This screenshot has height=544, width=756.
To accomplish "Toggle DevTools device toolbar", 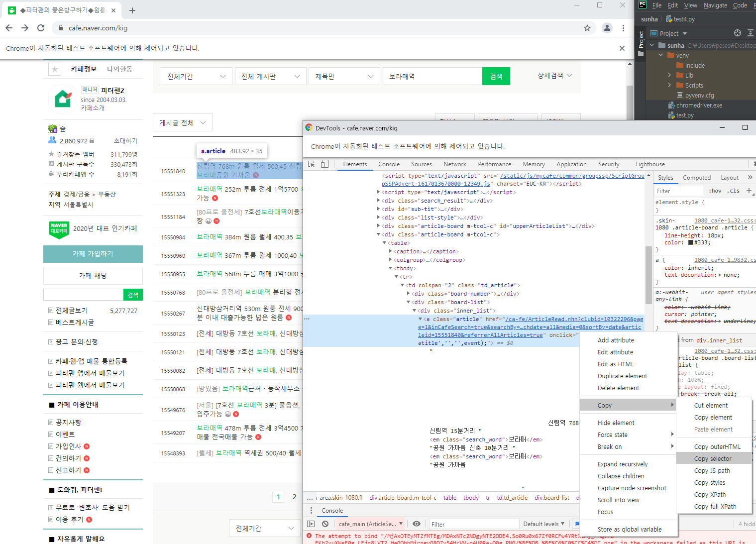I will tap(324, 164).
